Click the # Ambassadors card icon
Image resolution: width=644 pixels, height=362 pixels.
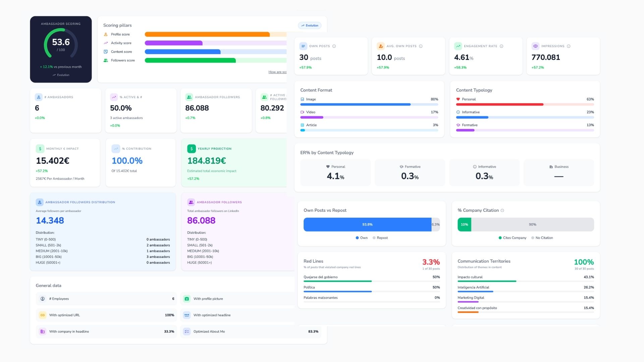(x=39, y=97)
